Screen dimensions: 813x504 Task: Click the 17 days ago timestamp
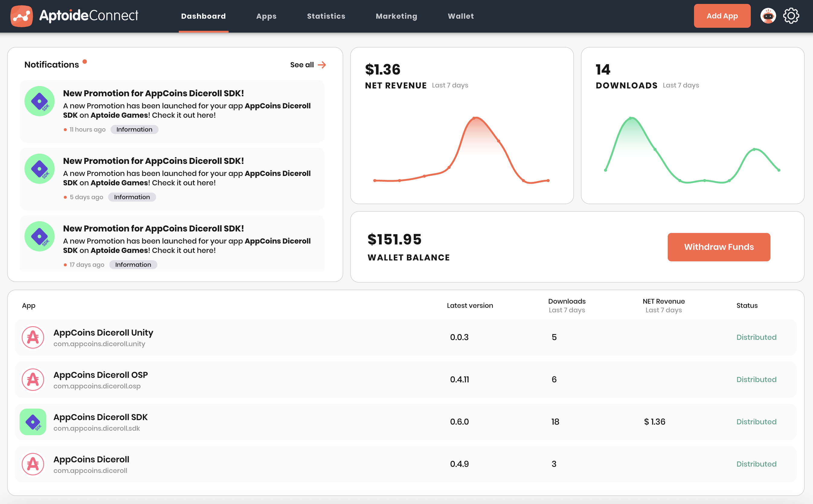(x=87, y=265)
